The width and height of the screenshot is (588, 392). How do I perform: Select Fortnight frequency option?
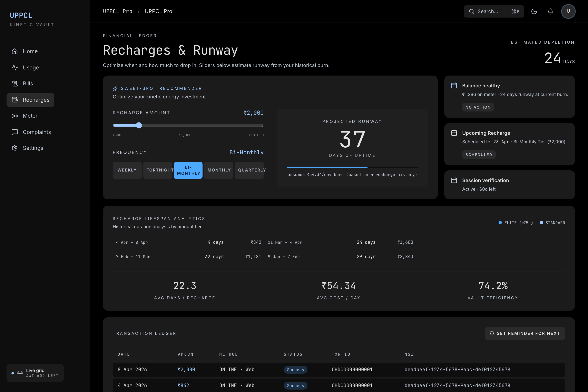point(158,170)
